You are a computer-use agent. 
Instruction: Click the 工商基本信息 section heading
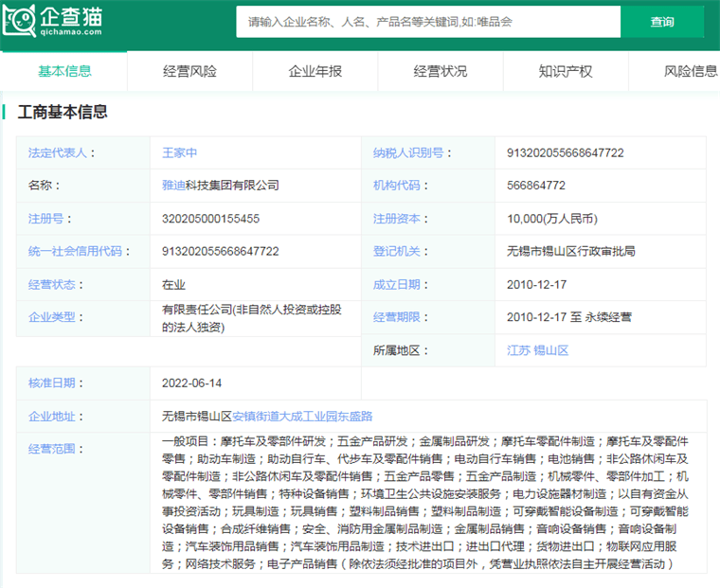63,112
